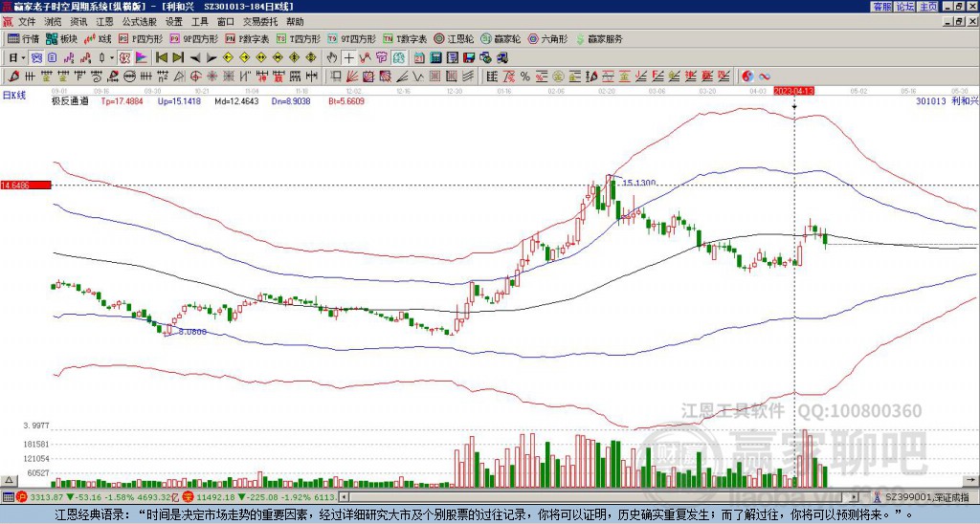Image resolution: width=980 pixels, height=524 pixels.
Task: Switch to K线 chart view
Action: click(97, 38)
